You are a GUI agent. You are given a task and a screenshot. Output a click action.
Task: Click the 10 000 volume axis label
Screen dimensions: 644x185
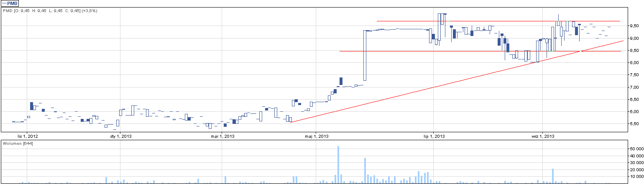[x=636, y=176]
